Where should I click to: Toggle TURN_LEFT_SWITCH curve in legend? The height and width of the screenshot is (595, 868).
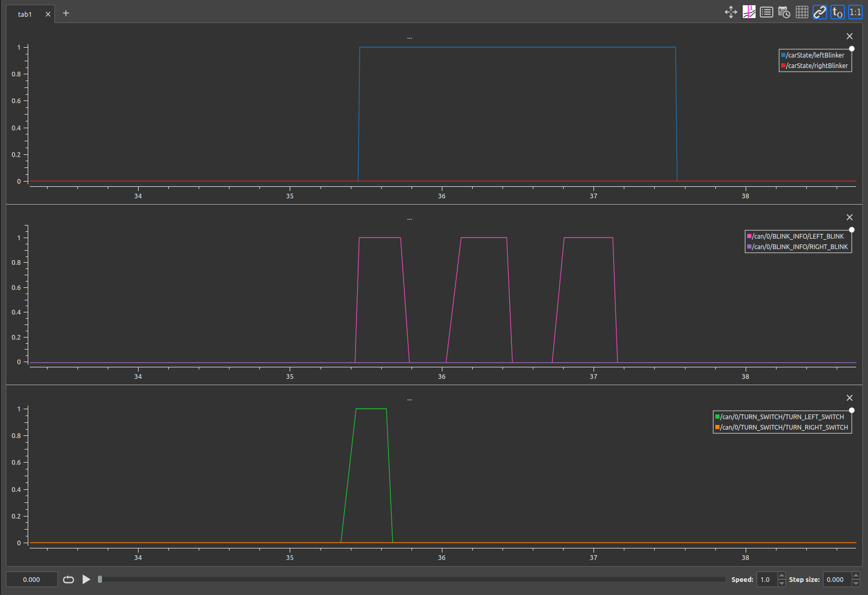click(x=780, y=417)
